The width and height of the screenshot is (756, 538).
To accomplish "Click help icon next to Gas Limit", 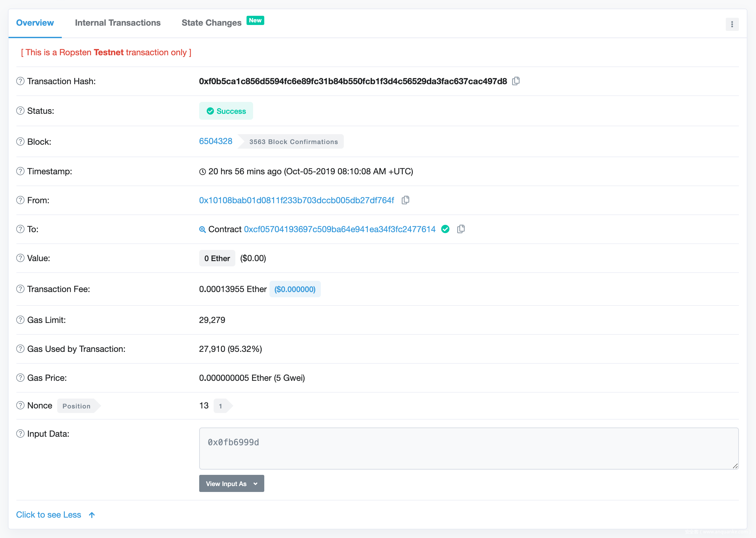I will pyautogui.click(x=20, y=320).
